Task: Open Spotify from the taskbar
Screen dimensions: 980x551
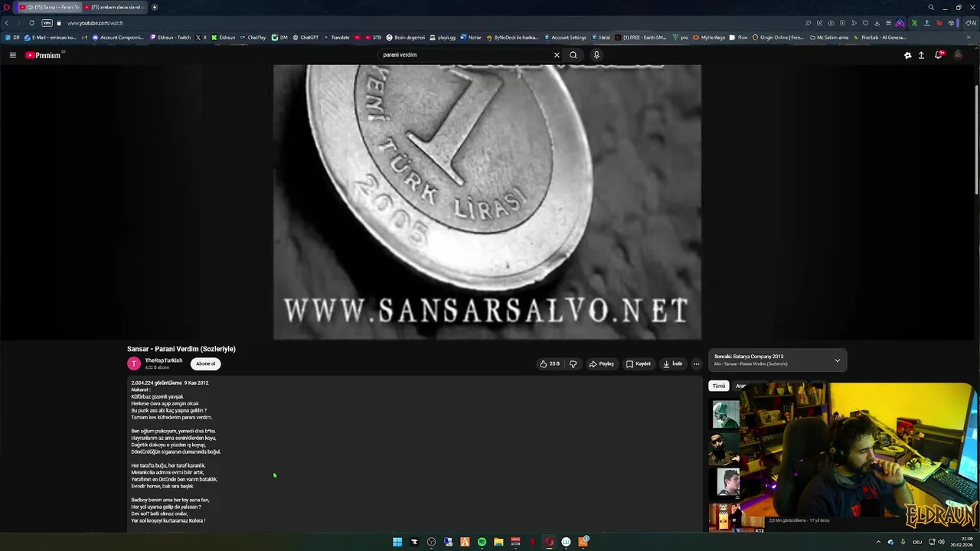Action: [x=482, y=542]
